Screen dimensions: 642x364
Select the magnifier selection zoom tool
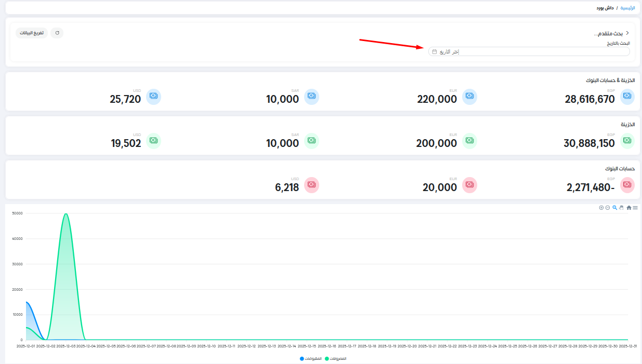coord(614,208)
